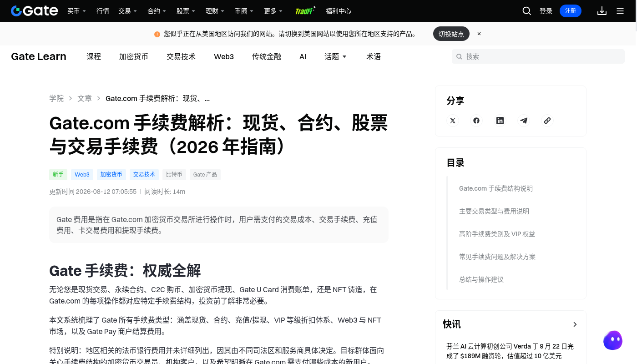This screenshot has width=637, height=364.
Task: Click the 加密货币 tag under title
Action: coord(111,174)
